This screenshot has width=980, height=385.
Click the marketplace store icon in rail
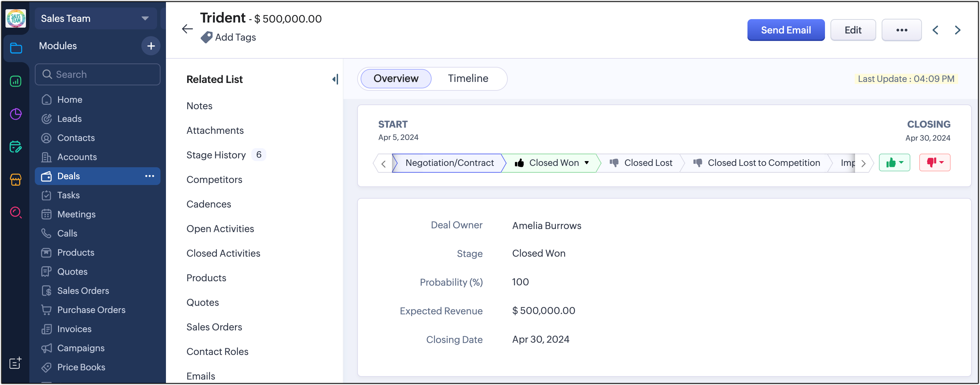tap(16, 179)
